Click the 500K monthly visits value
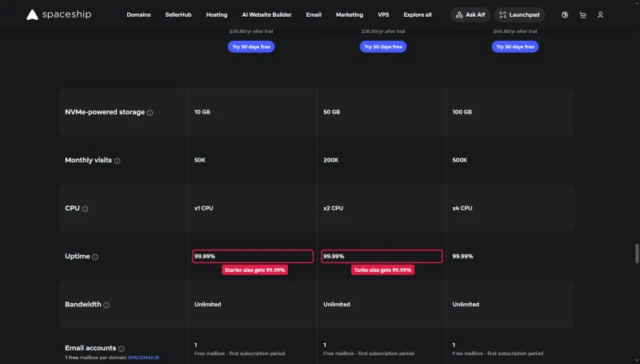The height and width of the screenshot is (364, 640). coord(459,160)
